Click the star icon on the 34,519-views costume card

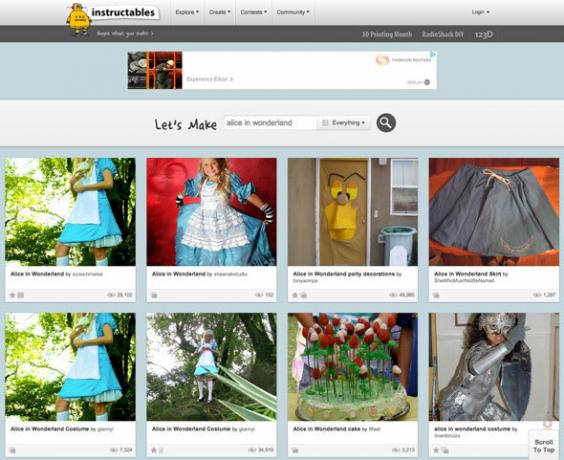(x=154, y=450)
